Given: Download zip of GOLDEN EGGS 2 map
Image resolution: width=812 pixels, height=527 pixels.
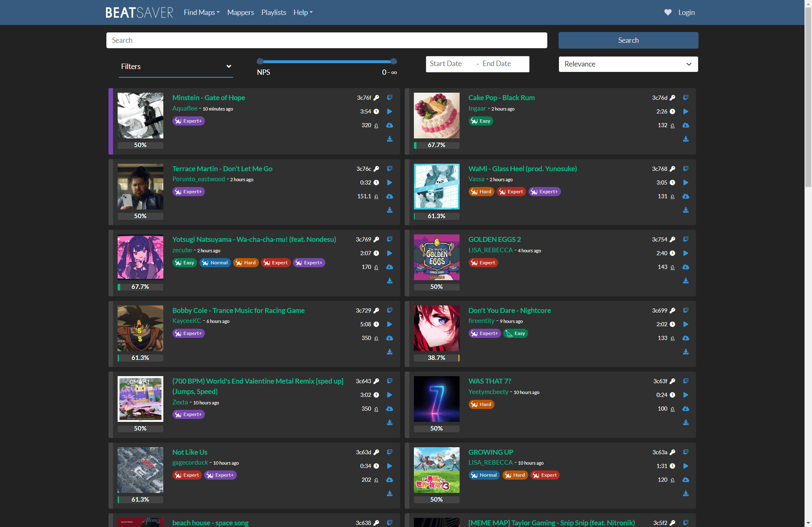Looking at the screenshot, I should [x=686, y=281].
